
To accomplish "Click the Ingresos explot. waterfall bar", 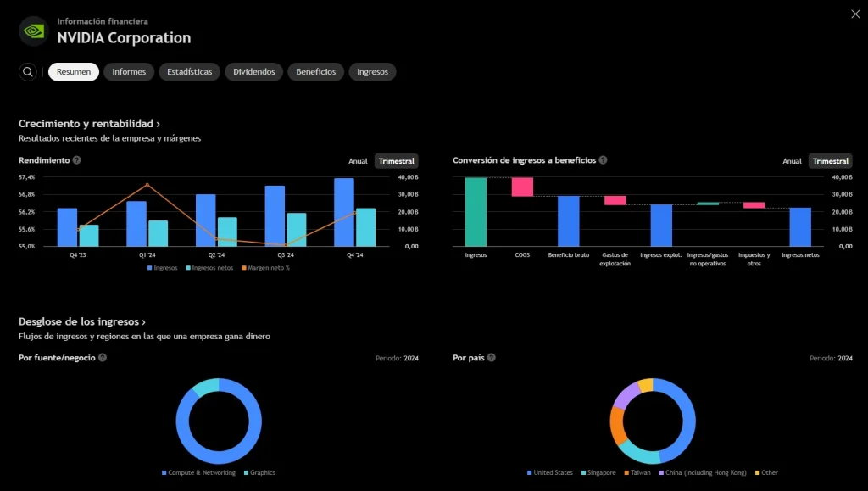I will [x=661, y=226].
